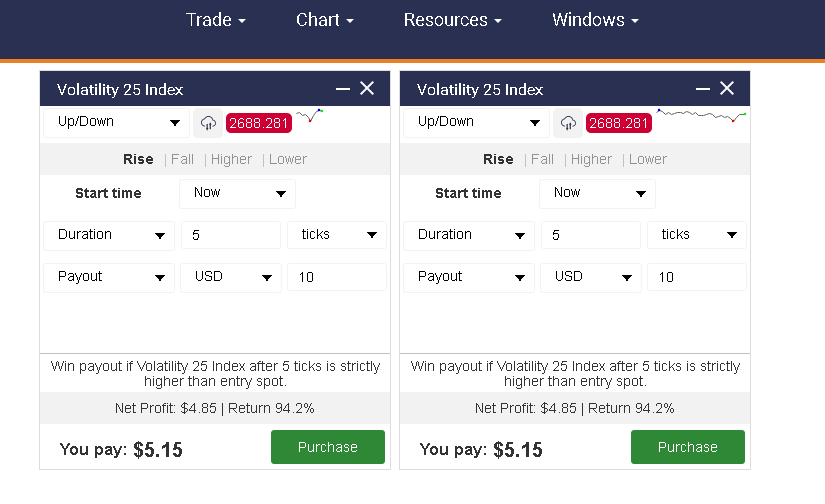Click tick sparkline chart in left panel

[x=311, y=116]
